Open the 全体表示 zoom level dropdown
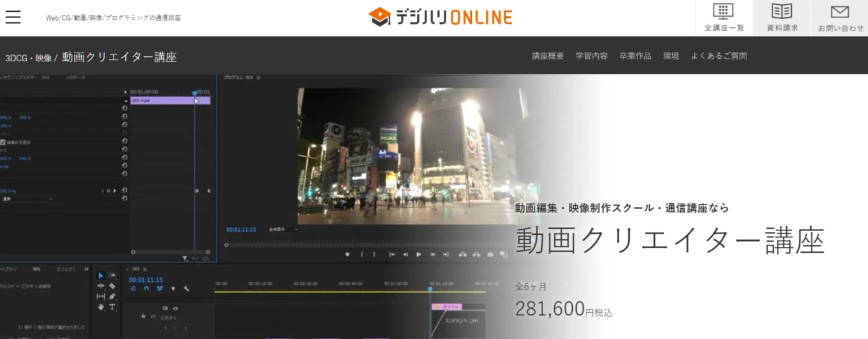The height and width of the screenshot is (339, 868). coord(283,229)
